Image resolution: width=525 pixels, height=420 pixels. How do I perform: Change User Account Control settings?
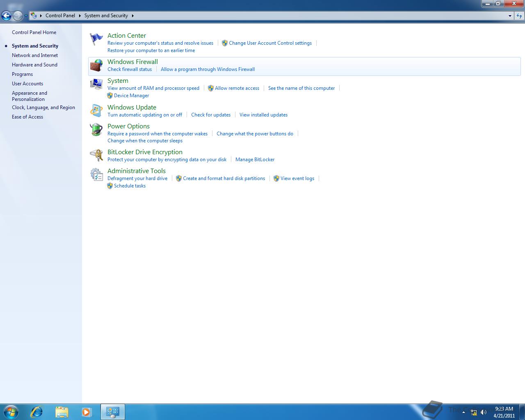[270, 43]
